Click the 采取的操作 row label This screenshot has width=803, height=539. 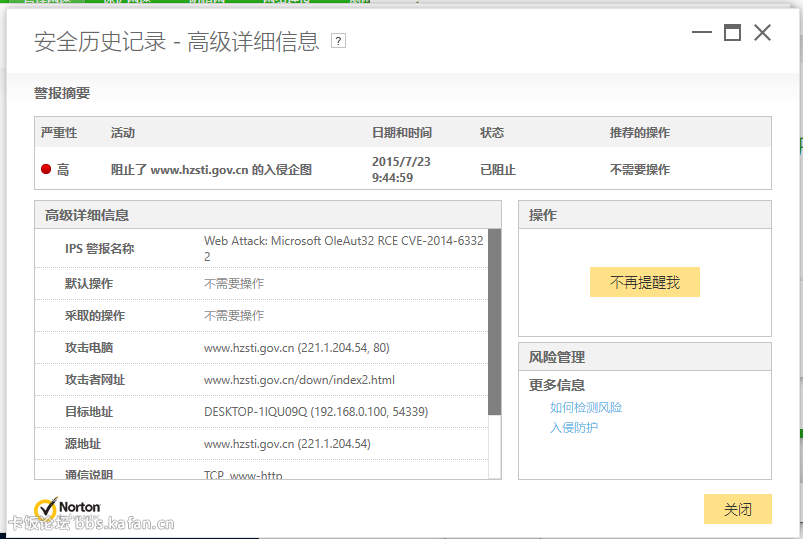pyautogui.click(x=95, y=316)
